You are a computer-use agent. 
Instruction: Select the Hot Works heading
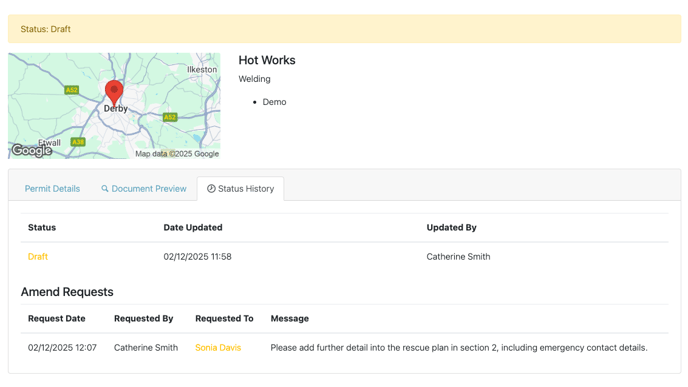pyautogui.click(x=267, y=60)
